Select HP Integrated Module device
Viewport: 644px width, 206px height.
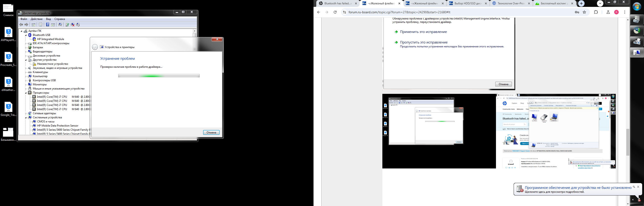click(50, 39)
